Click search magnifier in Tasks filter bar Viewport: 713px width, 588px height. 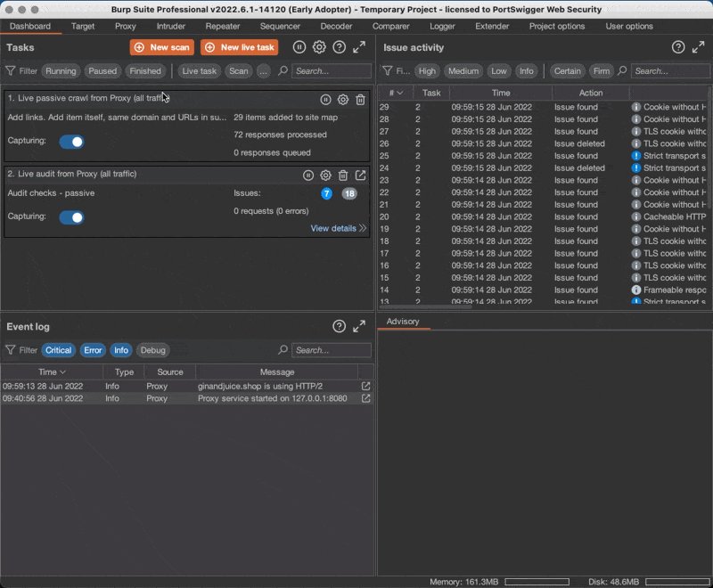283,71
